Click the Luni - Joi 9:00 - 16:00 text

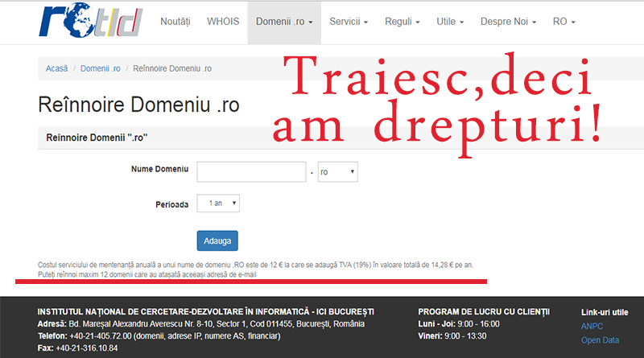coord(459,324)
